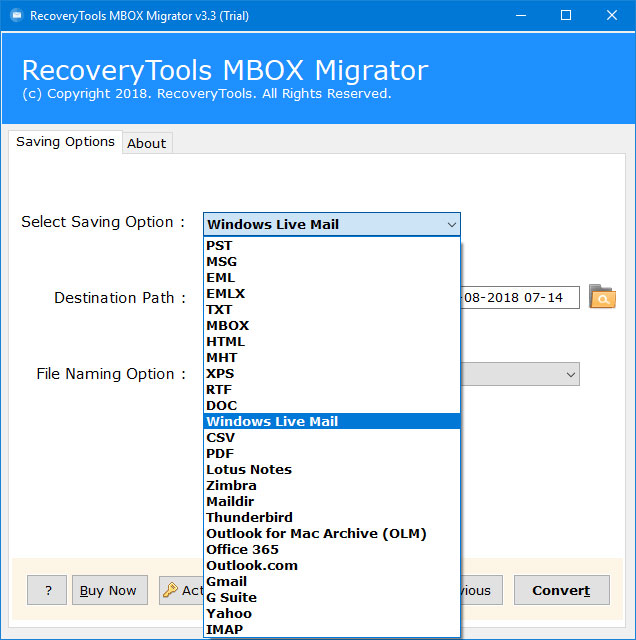
Task: Select DOC format option
Action: 332,405
